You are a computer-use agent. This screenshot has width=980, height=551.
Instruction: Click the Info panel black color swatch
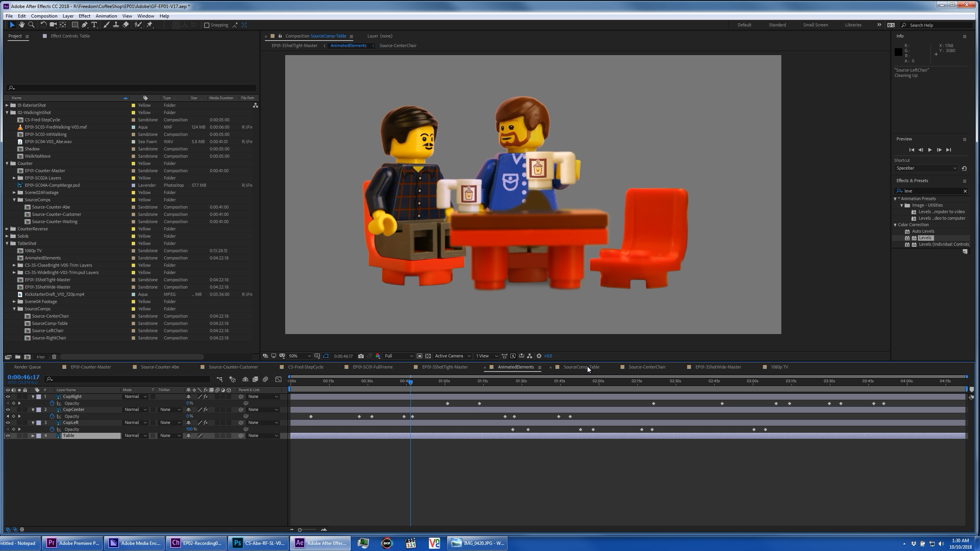[x=898, y=52]
